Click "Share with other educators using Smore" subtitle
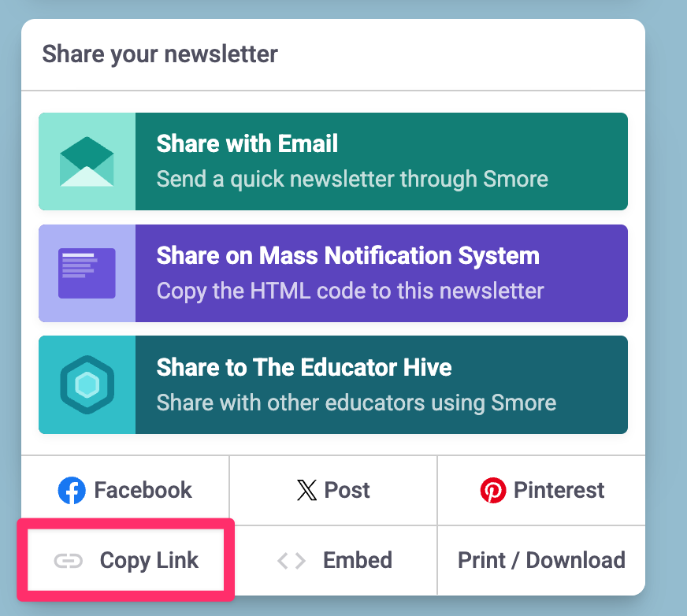The width and height of the screenshot is (687, 616). [x=356, y=403]
